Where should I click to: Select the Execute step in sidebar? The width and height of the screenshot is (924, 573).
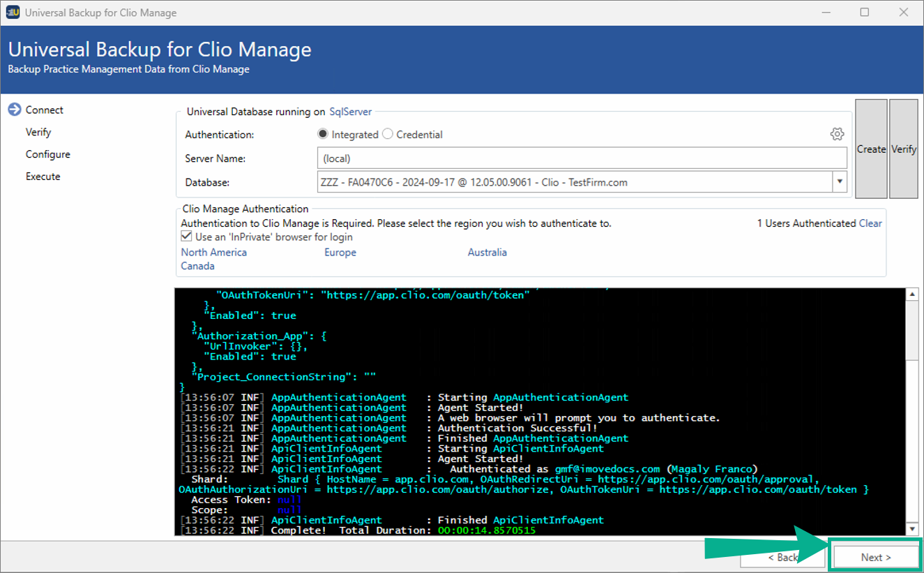click(x=43, y=177)
